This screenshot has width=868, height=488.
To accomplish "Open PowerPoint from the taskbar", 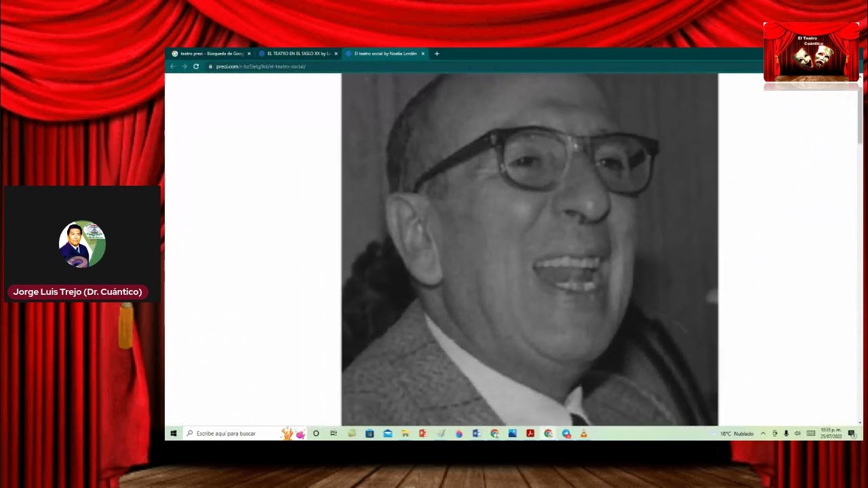I will click(x=422, y=434).
